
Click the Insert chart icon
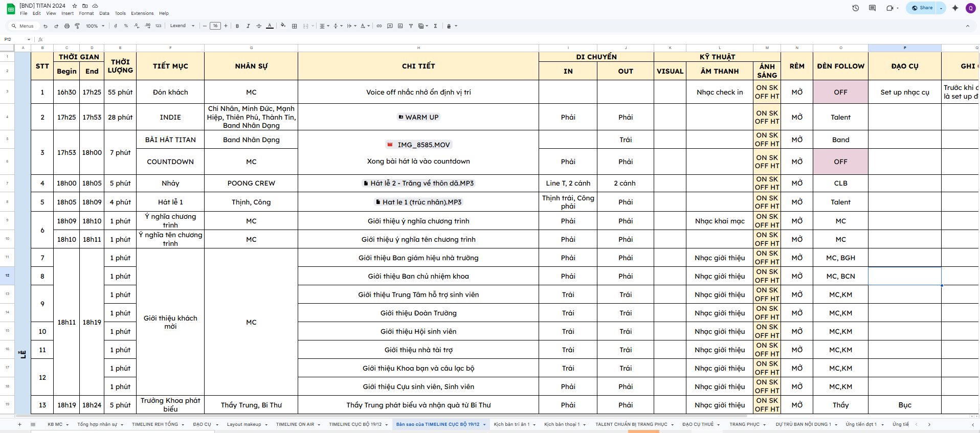coord(400,26)
